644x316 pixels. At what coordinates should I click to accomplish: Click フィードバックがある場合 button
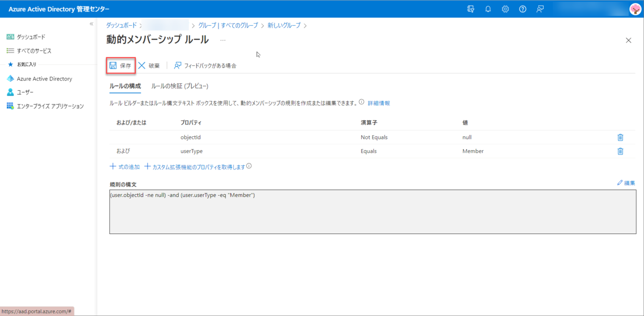click(205, 65)
